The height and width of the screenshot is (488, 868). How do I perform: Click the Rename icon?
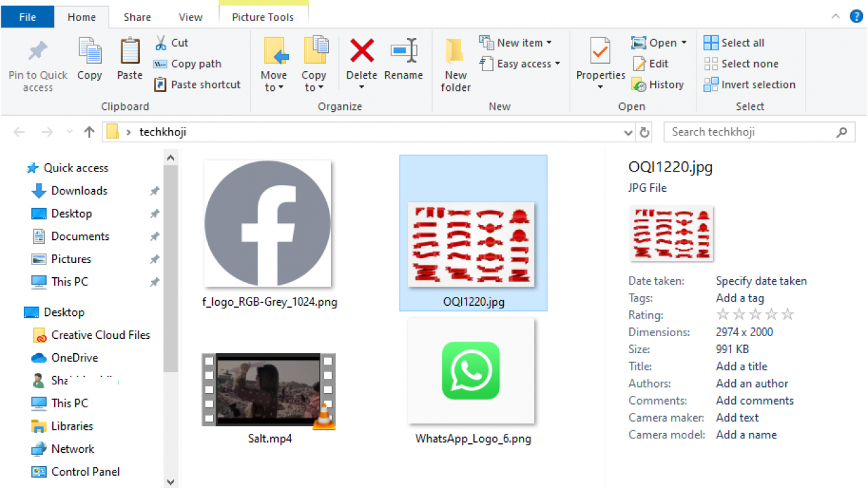(403, 50)
